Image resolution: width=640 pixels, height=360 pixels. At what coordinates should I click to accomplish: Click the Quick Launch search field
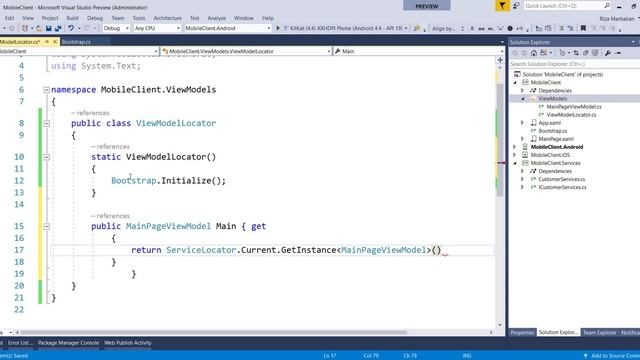click(x=564, y=6)
